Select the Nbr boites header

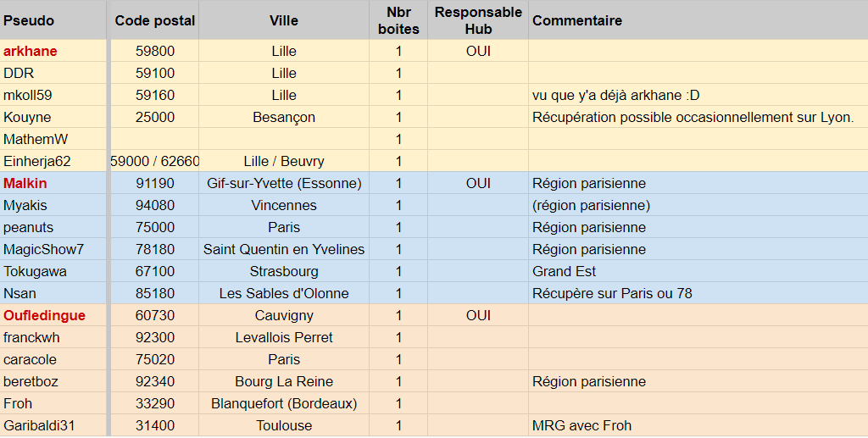(398, 20)
